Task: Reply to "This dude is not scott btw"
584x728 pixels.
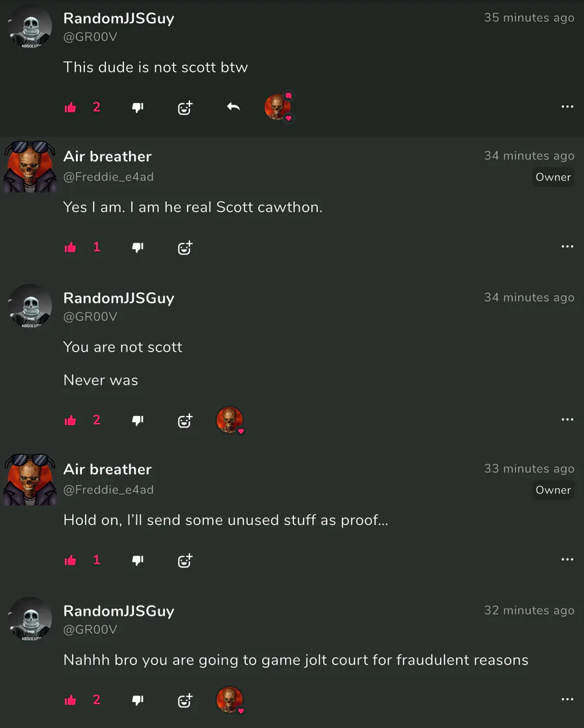Action: click(234, 107)
